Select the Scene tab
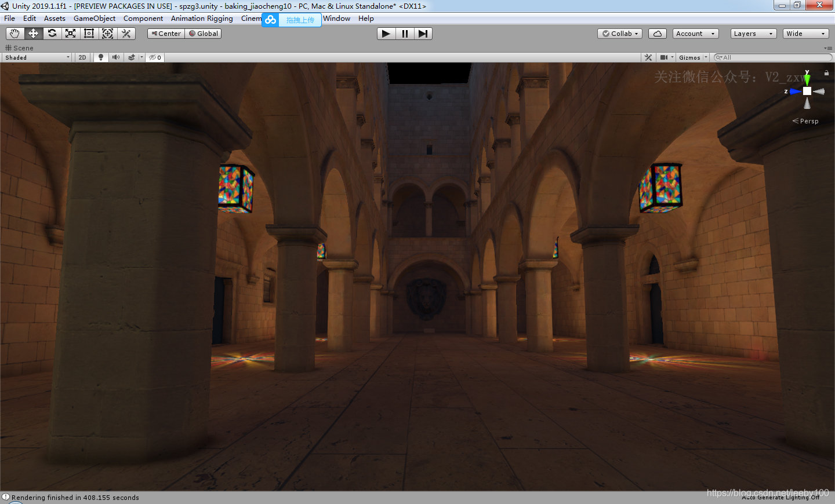Image resolution: width=835 pixels, height=504 pixels. click(20, 48)
